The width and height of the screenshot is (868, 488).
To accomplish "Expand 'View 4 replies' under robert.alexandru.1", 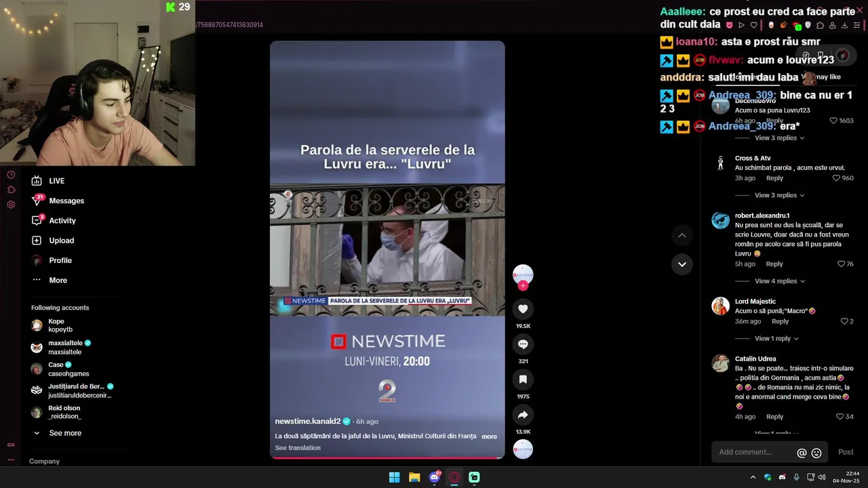I will tap(779, 281).
